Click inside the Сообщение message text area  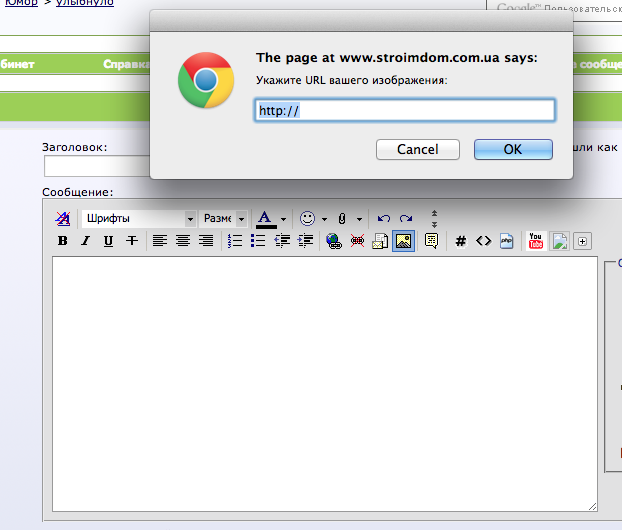[324, 384]
